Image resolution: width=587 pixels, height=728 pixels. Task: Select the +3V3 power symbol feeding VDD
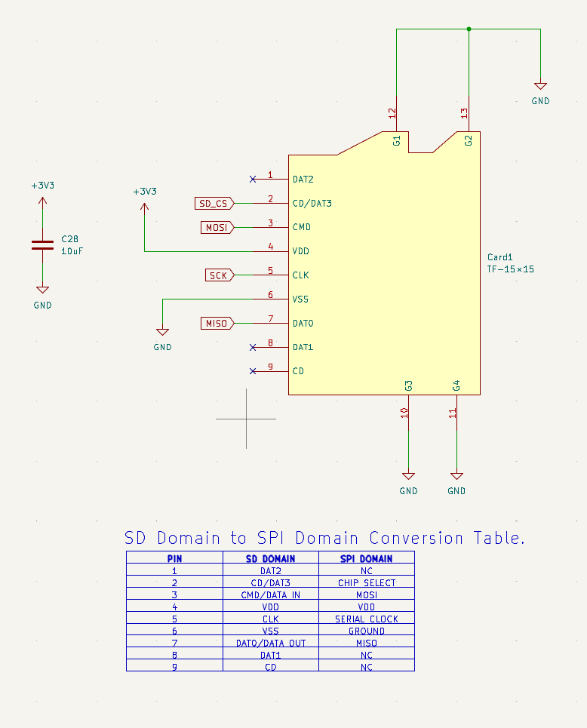click(x=144, y=202)
